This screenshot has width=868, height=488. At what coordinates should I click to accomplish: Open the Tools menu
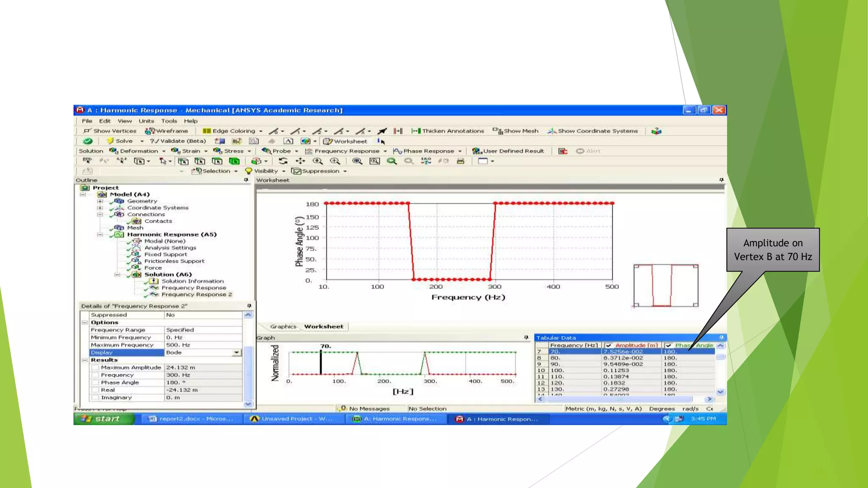169,121
